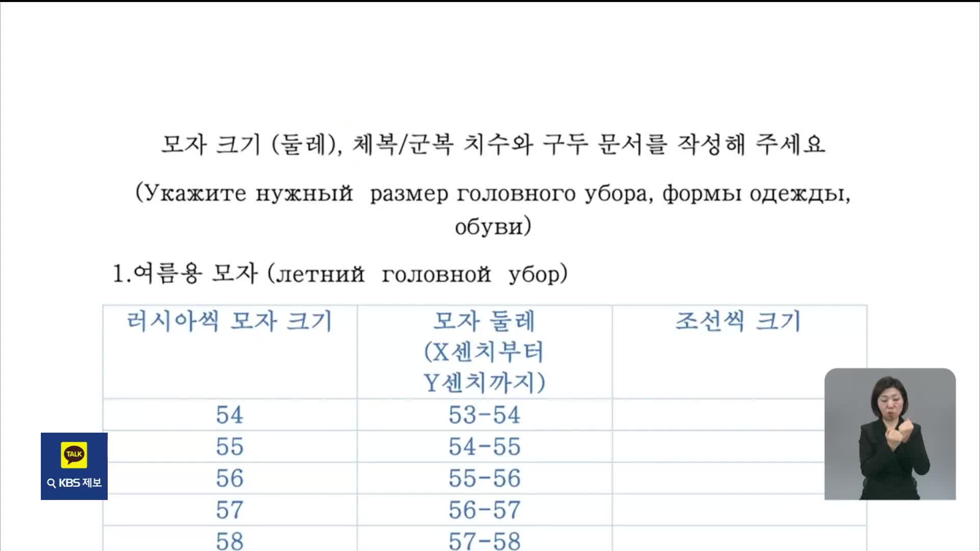Click the KakaoTalk Talk icon
Image resolution: width=980 pixels, height=551 pixels.
click(73, 455)
